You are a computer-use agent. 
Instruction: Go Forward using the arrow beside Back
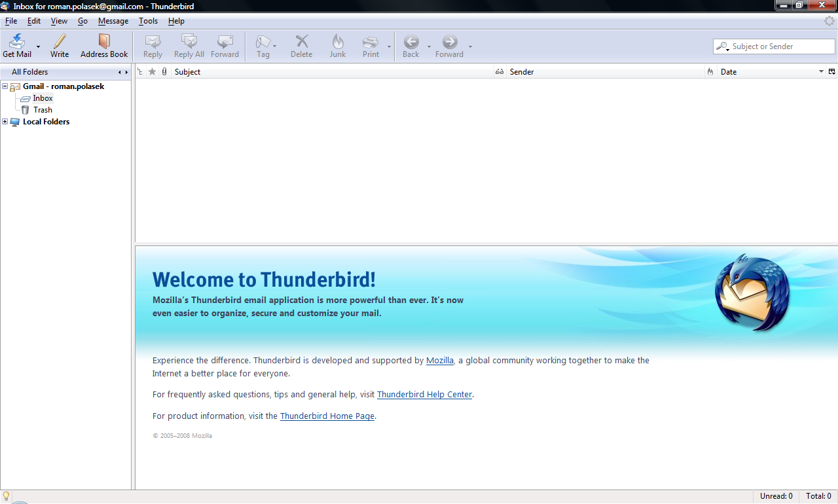coord(450,42)
